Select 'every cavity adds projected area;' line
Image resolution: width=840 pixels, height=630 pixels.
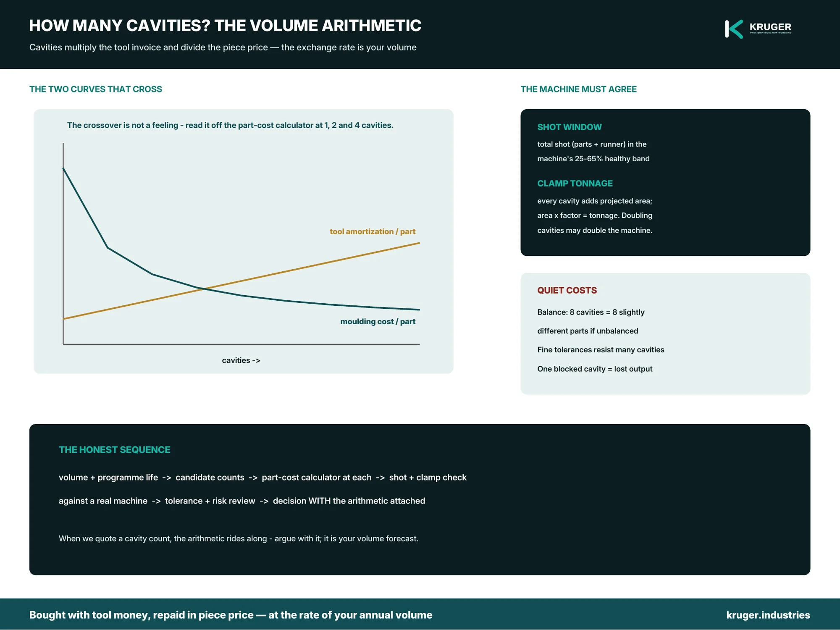pyautogui.click(x=594, y=201)
